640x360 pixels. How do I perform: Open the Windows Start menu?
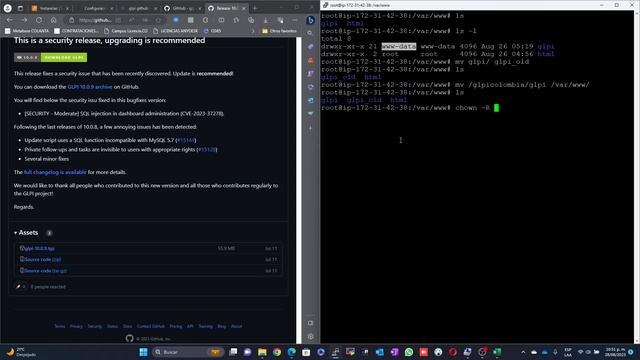pos(143,352)
